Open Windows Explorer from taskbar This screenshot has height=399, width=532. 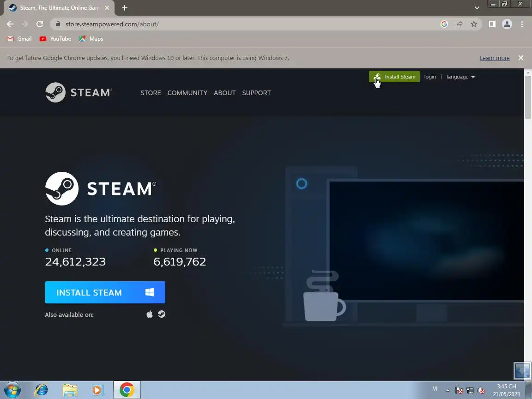coord(70,390)
